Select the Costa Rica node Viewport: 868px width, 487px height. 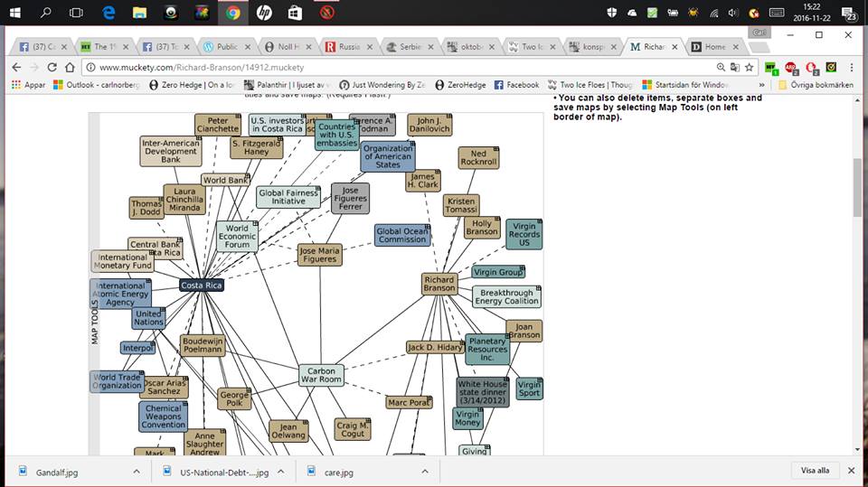tap(201, 286)
